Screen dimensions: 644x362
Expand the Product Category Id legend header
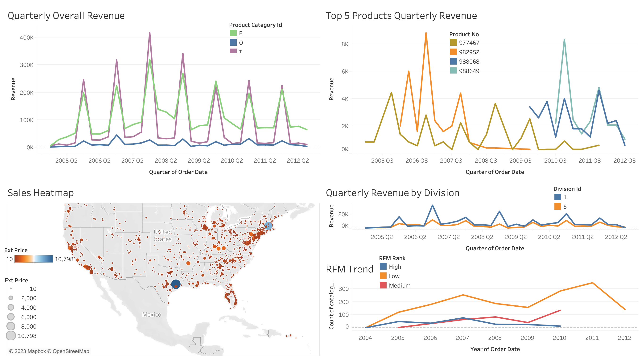tap(256, 25)
